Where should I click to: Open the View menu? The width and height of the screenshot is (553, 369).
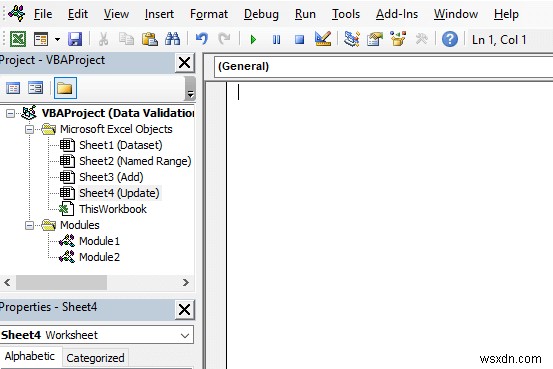tap(116, 14)
